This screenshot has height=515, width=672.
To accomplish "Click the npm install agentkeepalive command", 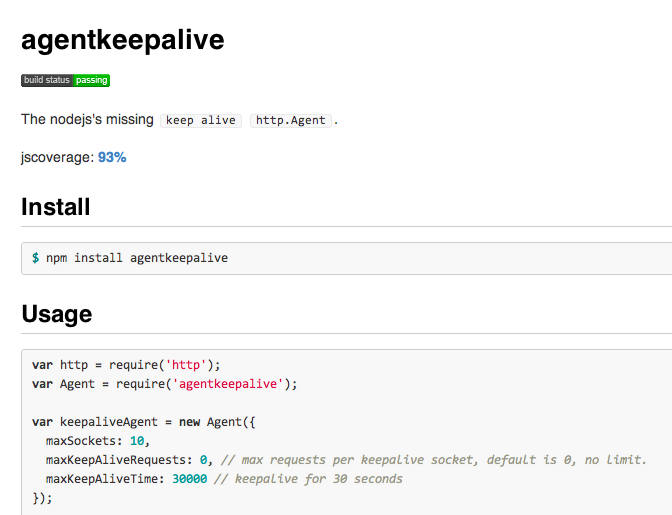I will pos(137,258).
